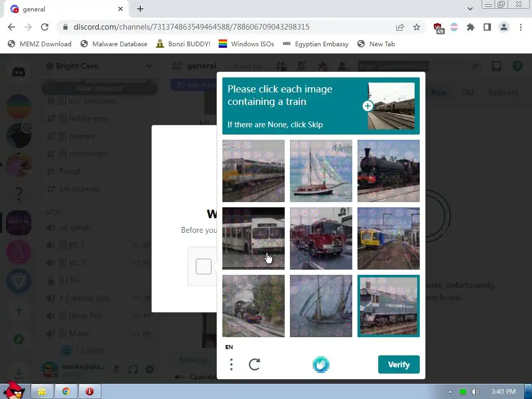Open Windows ISOs bookmark
This screenshot has width=532, height=399.
246,44
